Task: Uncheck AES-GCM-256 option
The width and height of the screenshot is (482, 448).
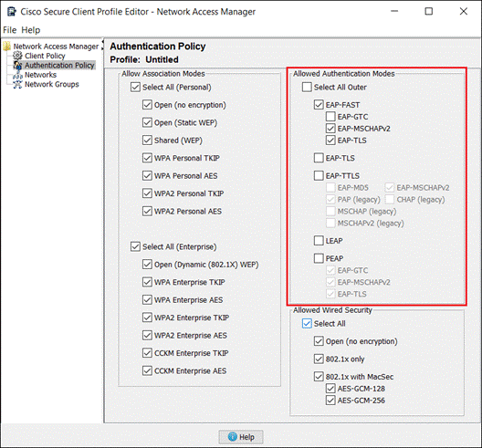Action: (330, 401)
